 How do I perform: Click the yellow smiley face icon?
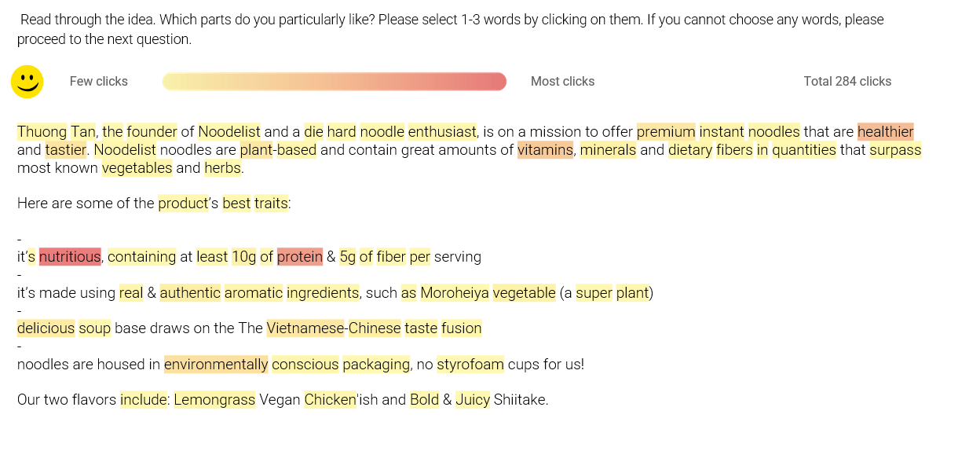click(x=27, y=82)
